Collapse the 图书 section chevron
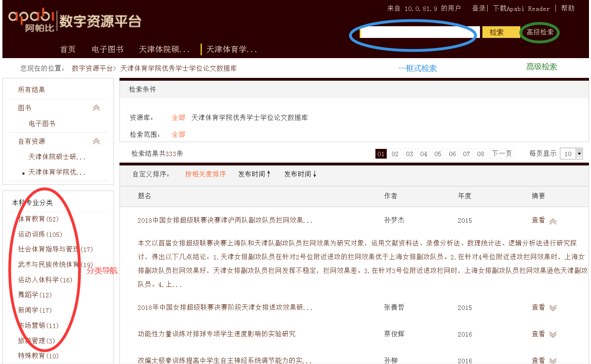Viewport: 591px width, 364px height. (x=96, y=108)
